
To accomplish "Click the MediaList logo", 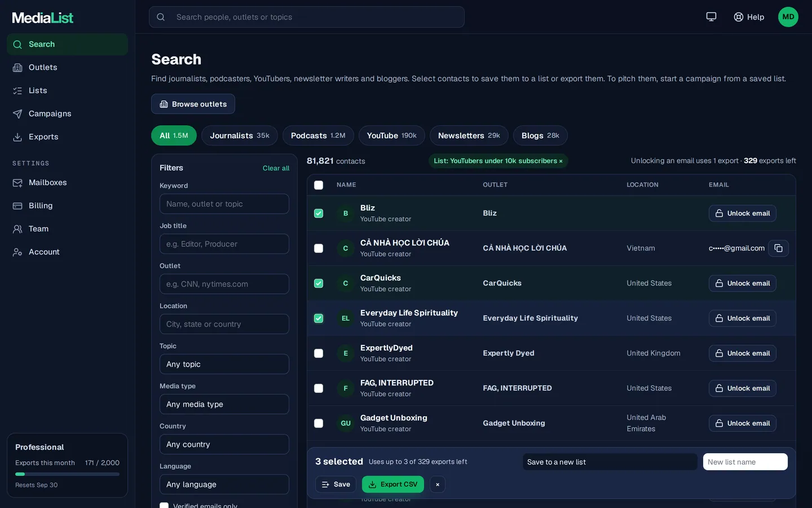I will [43, 18].
